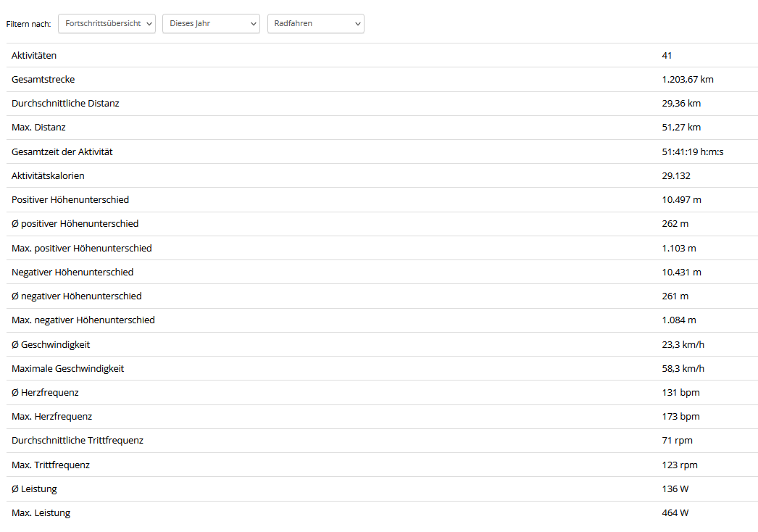This screenshot has height=532, width=758.
Task: Click the Positiver Höhenunterschied label
Action: (x=70, y=199)
